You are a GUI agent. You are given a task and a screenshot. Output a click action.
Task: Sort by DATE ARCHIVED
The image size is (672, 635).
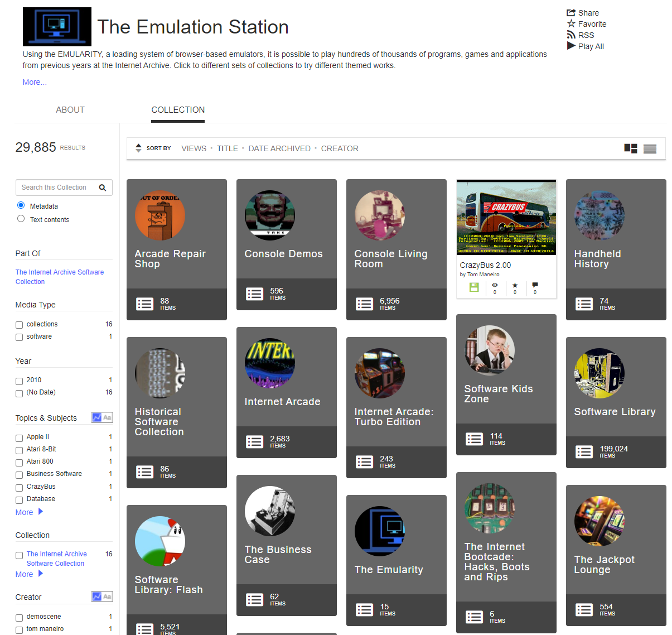[x=279, y=148]
